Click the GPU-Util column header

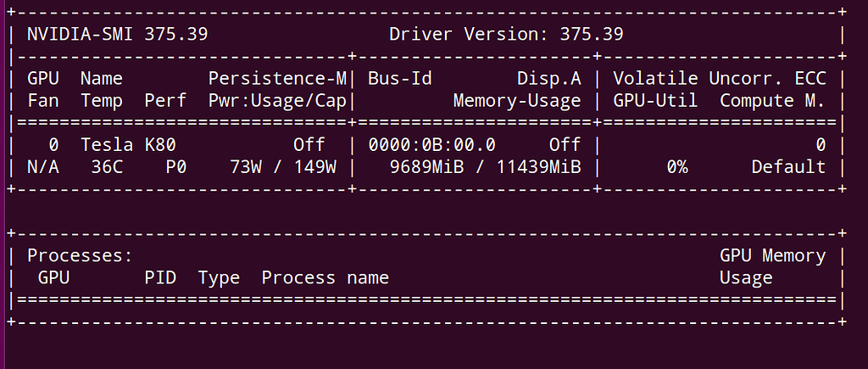pyautogui.click(x=655, y=101)
